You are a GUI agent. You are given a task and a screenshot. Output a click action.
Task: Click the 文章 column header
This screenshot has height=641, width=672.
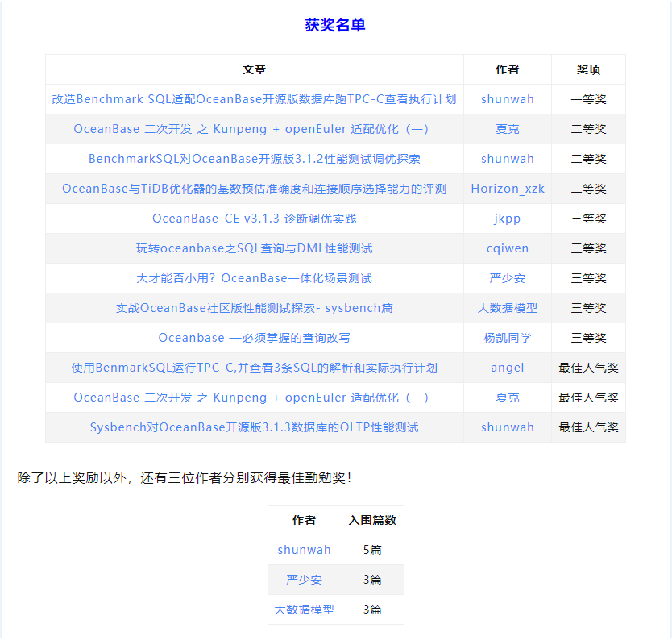coord(254,69)
